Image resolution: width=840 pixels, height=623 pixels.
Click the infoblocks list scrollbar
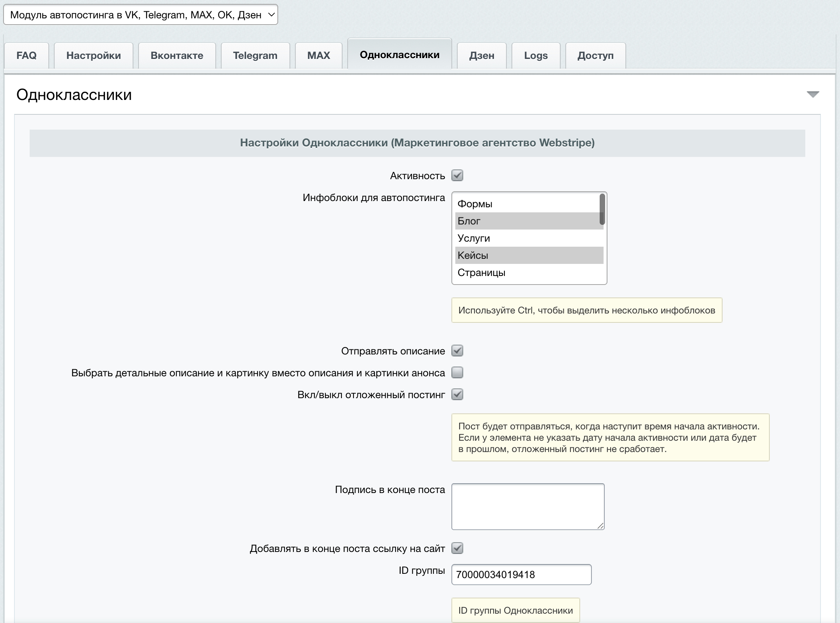602,209
